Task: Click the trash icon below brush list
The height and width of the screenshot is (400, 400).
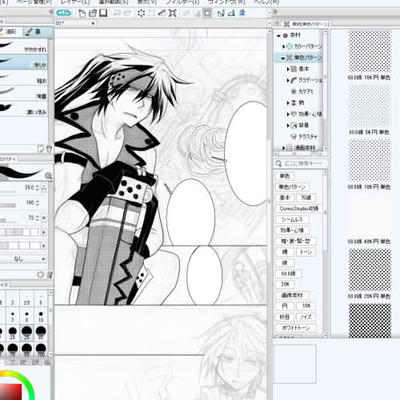Action: 49,148
